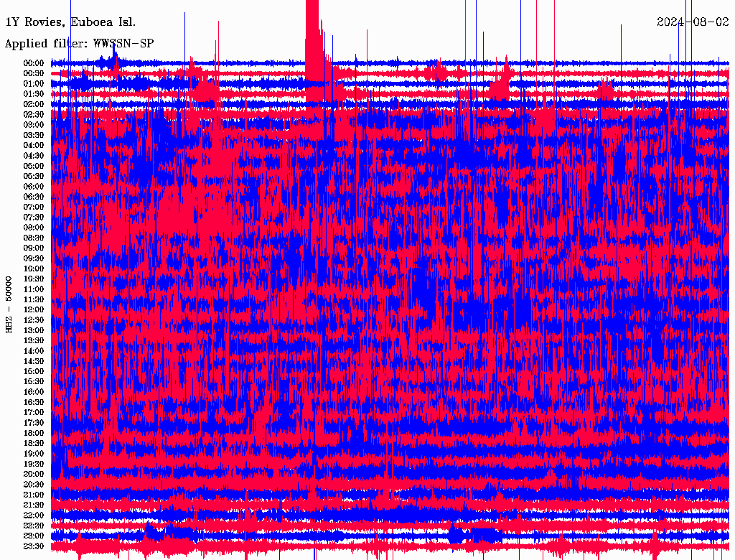This screenshot has width=735, height=560.
Task: Select the 20:30 time label
Action: (x=34, y=485)
